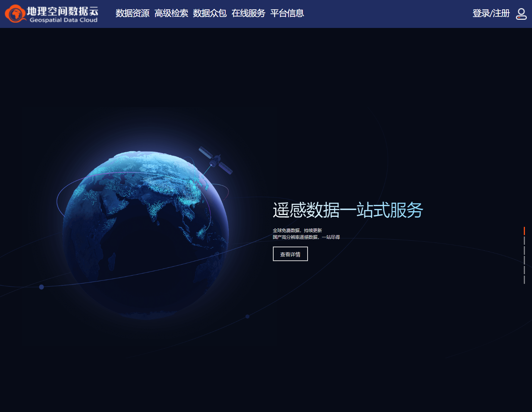Select the orange indicator bar for the first slide

click(x=525, y=231)
